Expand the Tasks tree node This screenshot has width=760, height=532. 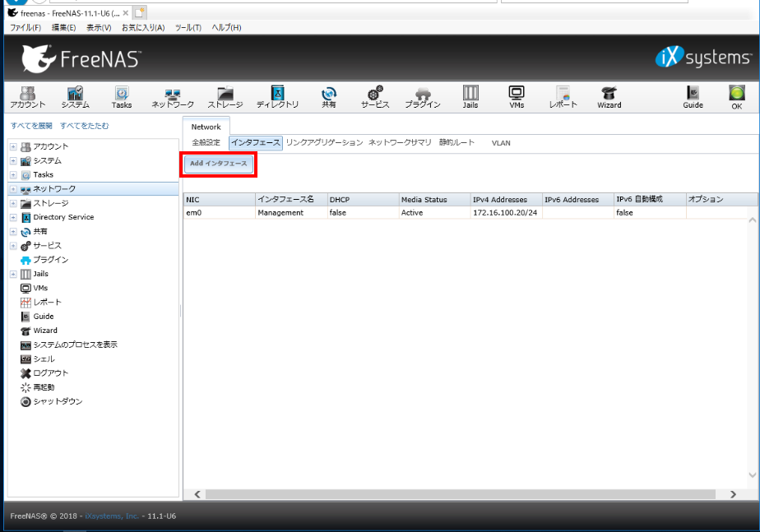(13, 175)
